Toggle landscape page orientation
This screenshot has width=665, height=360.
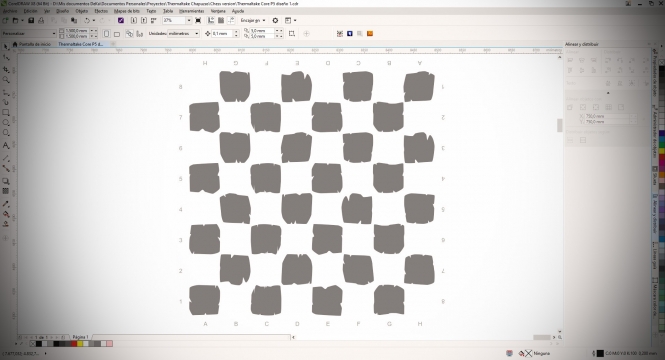click(117, 33)
